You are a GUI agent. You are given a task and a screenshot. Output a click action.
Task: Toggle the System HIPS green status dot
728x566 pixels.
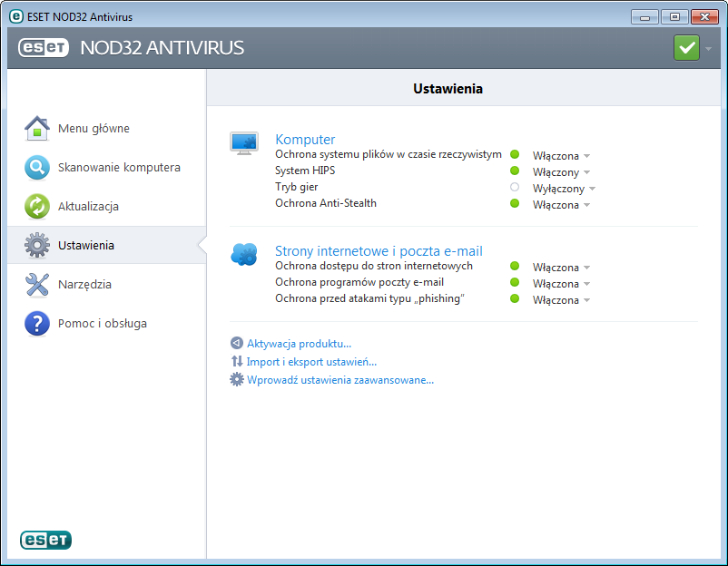(x=515, y=171)
